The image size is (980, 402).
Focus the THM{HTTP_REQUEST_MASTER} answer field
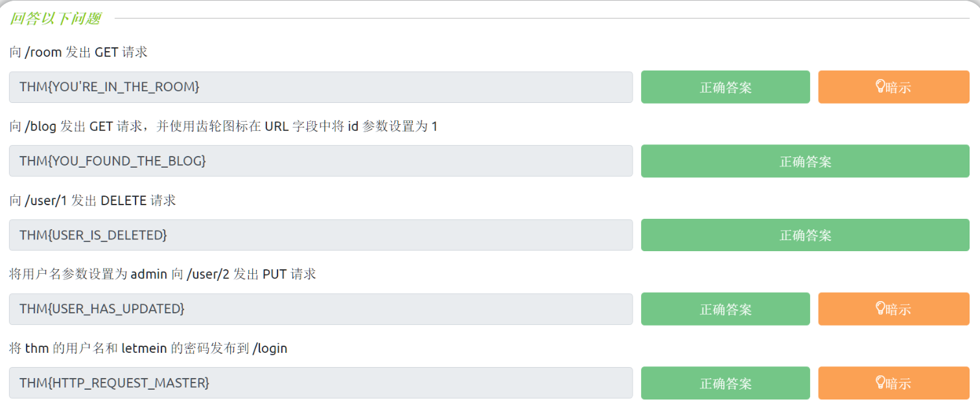[x=320, y=383]
